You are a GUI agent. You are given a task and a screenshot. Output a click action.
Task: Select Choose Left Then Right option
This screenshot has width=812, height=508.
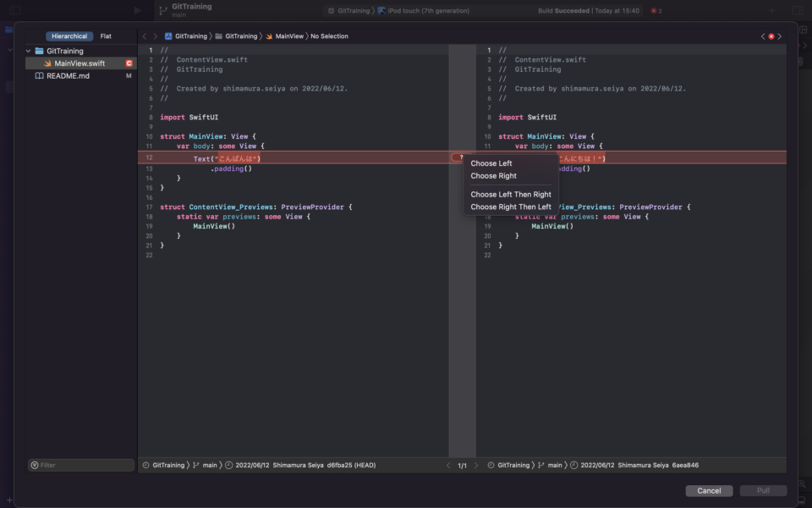[511, 195]
